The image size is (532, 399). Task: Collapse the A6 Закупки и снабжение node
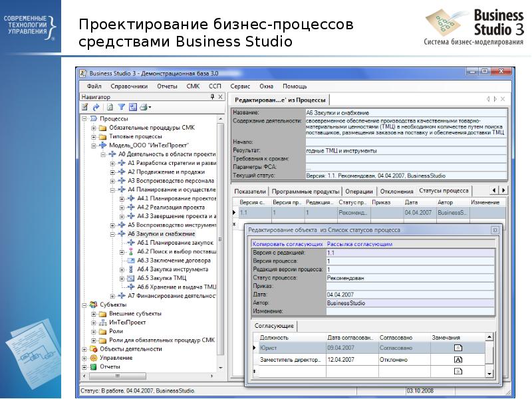112,234
